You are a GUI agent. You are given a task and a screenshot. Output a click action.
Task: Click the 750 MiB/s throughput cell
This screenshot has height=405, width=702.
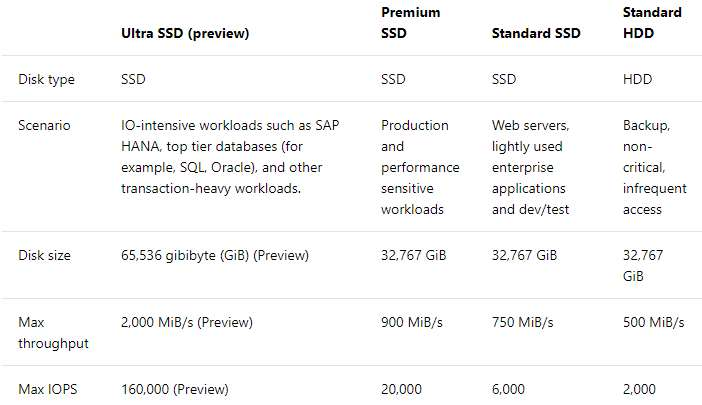point(525,322)
